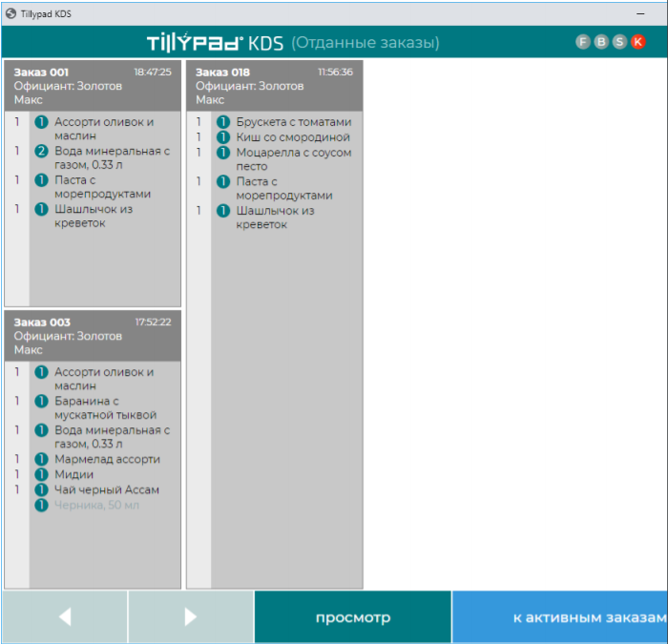Viewport: 668px width, 644px height.
Task: Select Паста с морепродуктами in Заказ 018
Action: [284, 188]
